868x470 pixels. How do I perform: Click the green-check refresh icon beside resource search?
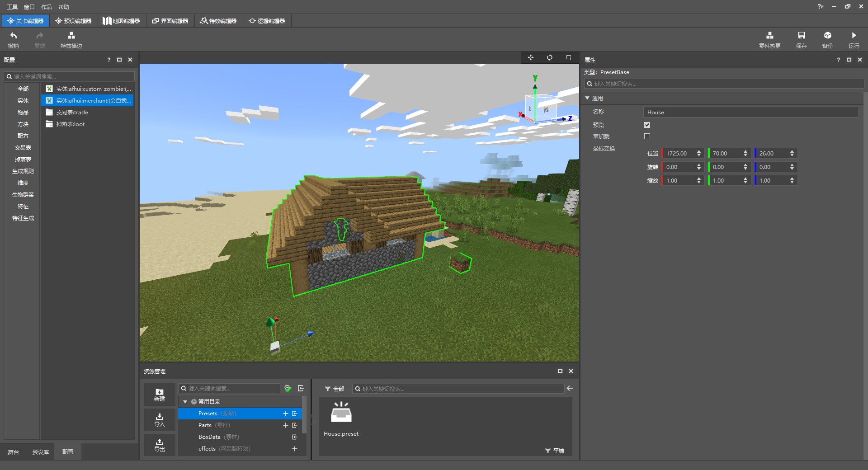pos(288,388)
